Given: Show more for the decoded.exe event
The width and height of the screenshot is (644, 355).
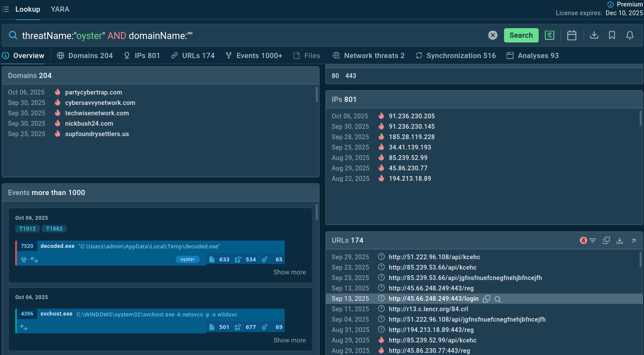Looking at the screenshot, I should 289,272.
